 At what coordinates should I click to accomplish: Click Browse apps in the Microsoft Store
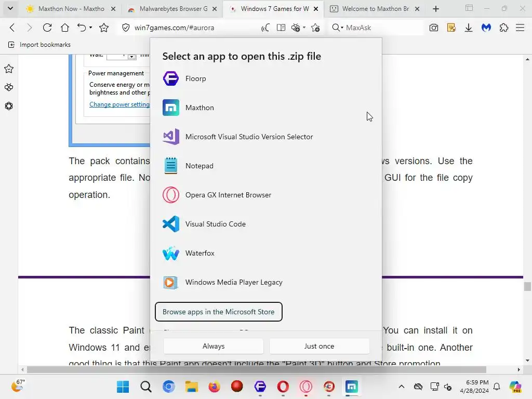click(219, 312)
